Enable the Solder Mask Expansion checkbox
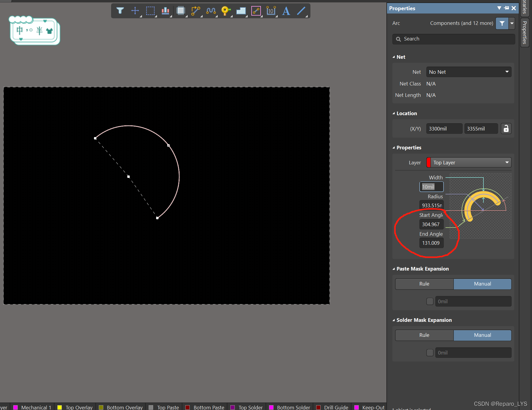Screen dimensions: 532x410 [430, 353]
